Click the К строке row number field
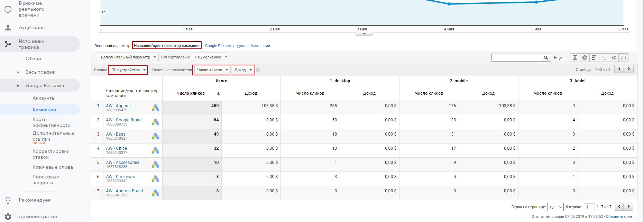Image resolution: width=644 pixels, height=222 pixels. (x=589, y=207)
